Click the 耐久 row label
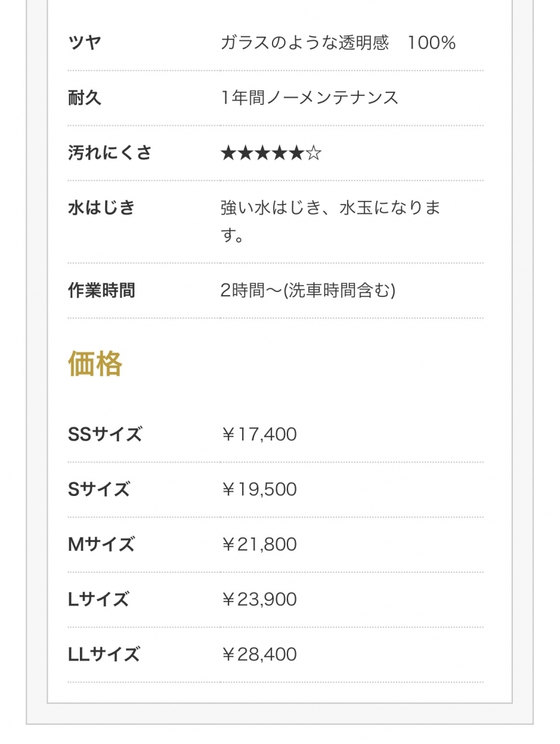Screen dimensions: 560x744 pyautogui.click(x=84, y=97)
